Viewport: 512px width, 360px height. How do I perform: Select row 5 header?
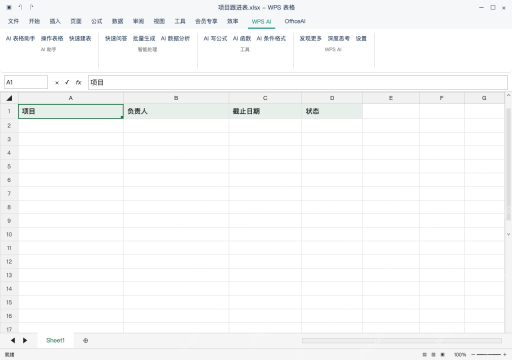coord(9,166)
